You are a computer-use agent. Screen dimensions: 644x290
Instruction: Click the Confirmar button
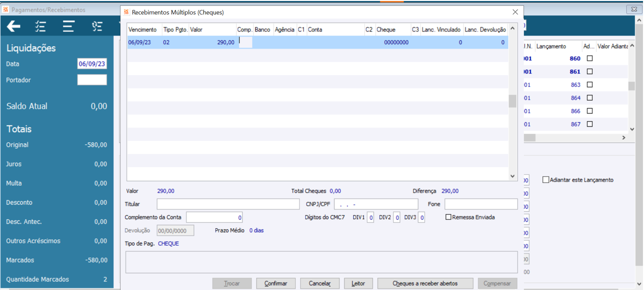(x=276, y=284)
